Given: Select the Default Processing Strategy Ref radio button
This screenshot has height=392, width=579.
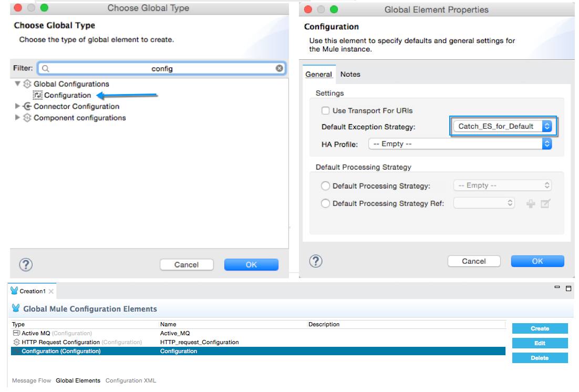Looking at the screenshot, I should 326,203.
